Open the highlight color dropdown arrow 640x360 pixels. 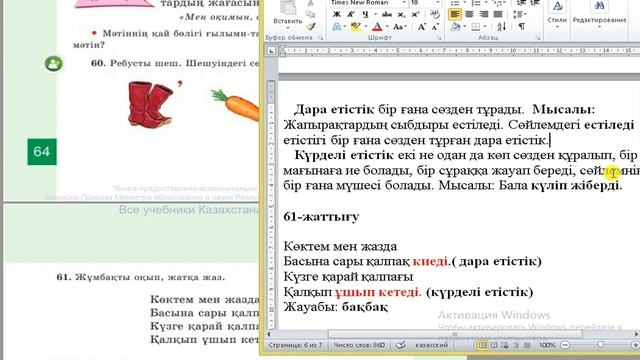[x=366, y=27]
